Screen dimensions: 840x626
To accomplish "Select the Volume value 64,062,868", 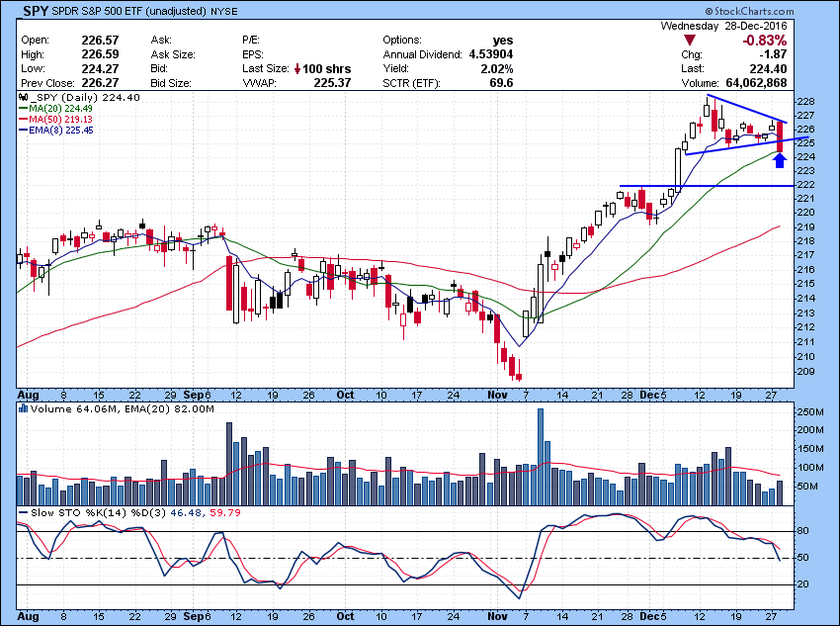I will coord(756,83).
